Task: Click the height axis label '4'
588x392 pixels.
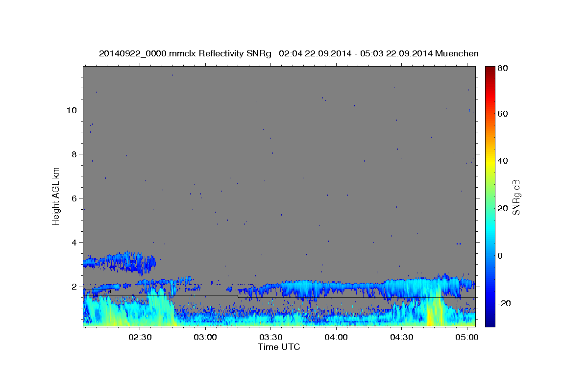Action: [x=74, y=242]
